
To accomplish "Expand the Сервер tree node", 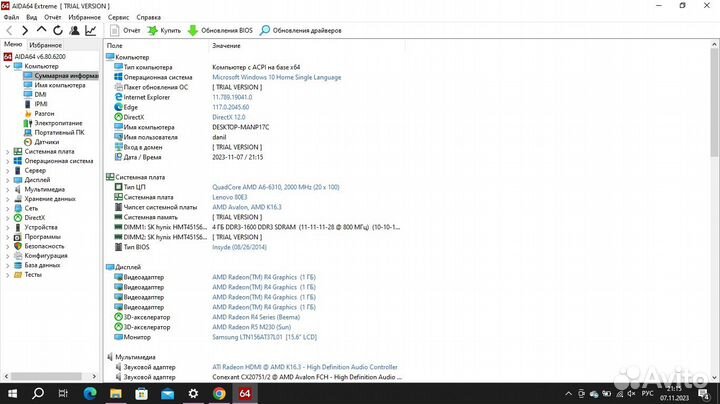I will [7, 170].
